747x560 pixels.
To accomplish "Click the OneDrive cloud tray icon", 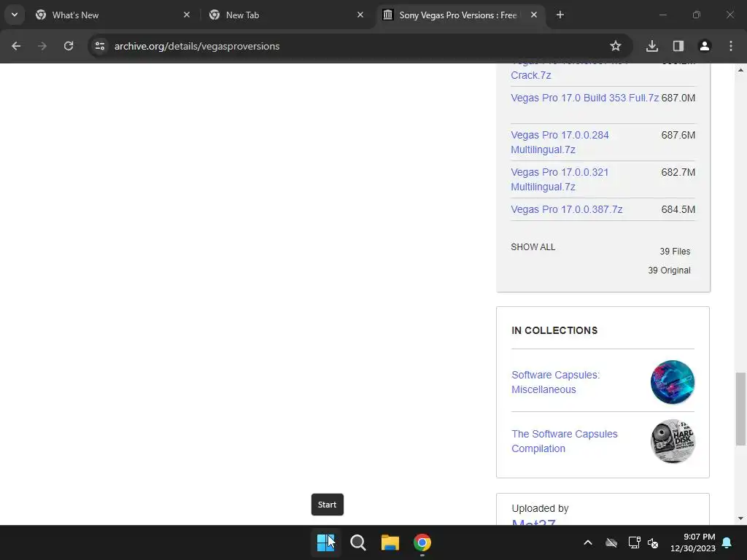I will click(611, 542).
